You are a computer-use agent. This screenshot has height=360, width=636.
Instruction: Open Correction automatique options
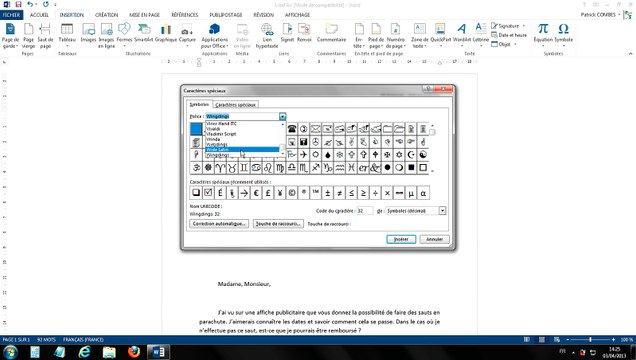(x=219, y=224)
